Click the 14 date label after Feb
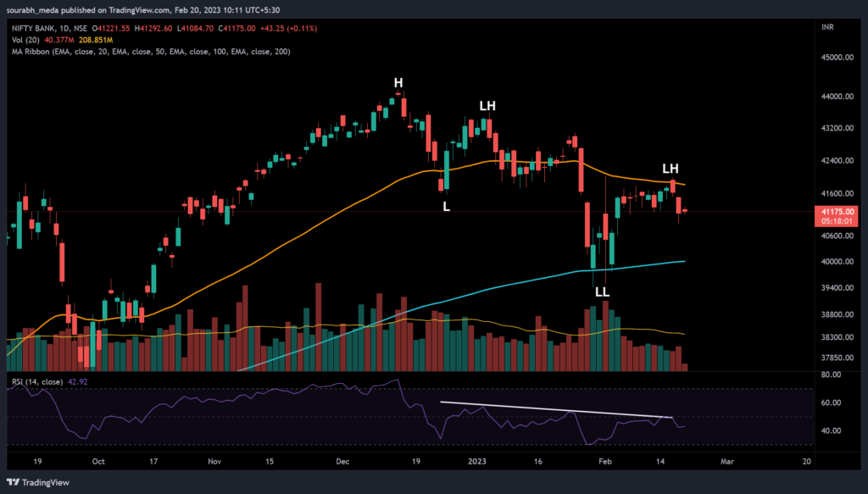 pyautogui.click(x=660, y=461)
